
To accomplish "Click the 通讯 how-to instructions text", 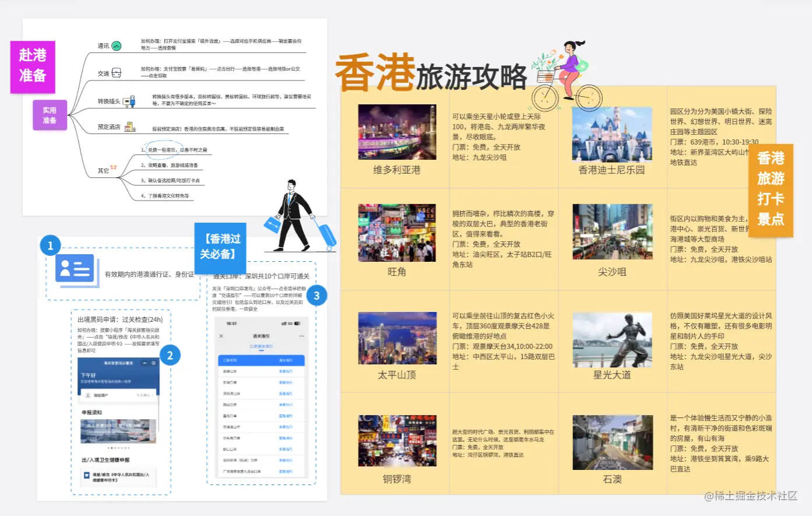I will click(222, 44).
